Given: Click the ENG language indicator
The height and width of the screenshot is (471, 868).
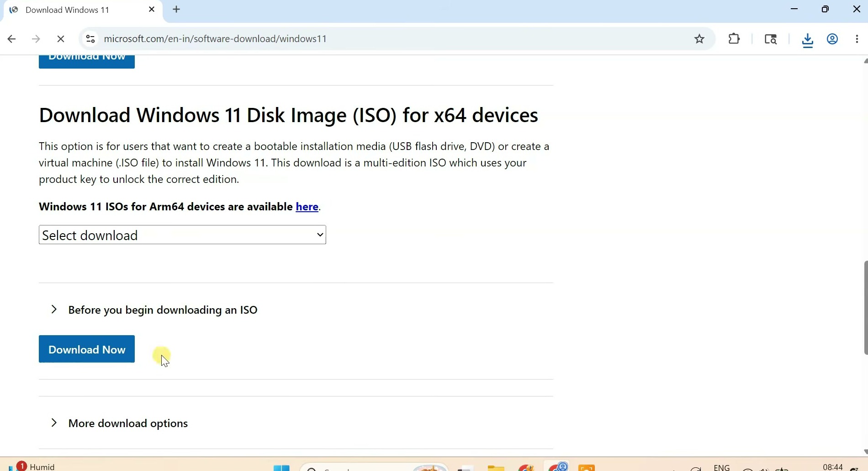Looking at the screenshot, I should [x=722, y=467].
